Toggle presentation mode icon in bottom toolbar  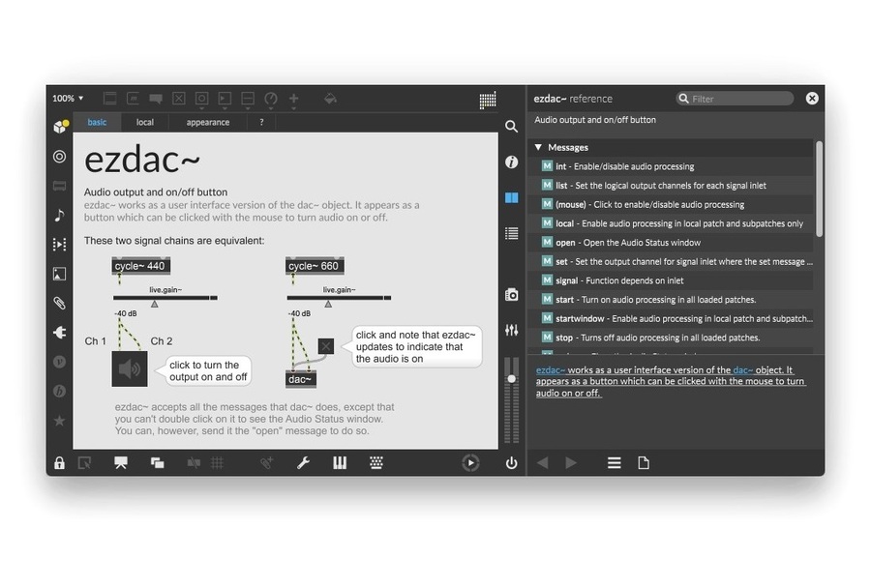121,462
